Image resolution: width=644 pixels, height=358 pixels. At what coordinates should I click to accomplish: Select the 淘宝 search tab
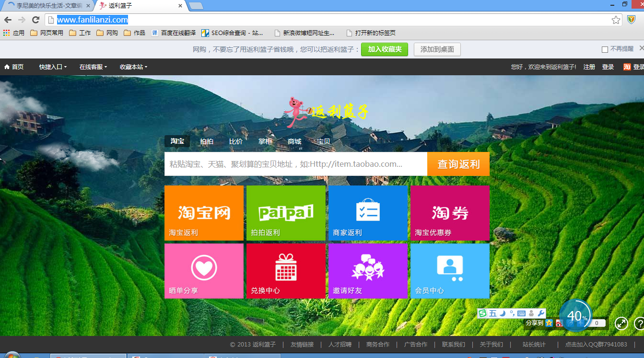(x=177, y=141)
